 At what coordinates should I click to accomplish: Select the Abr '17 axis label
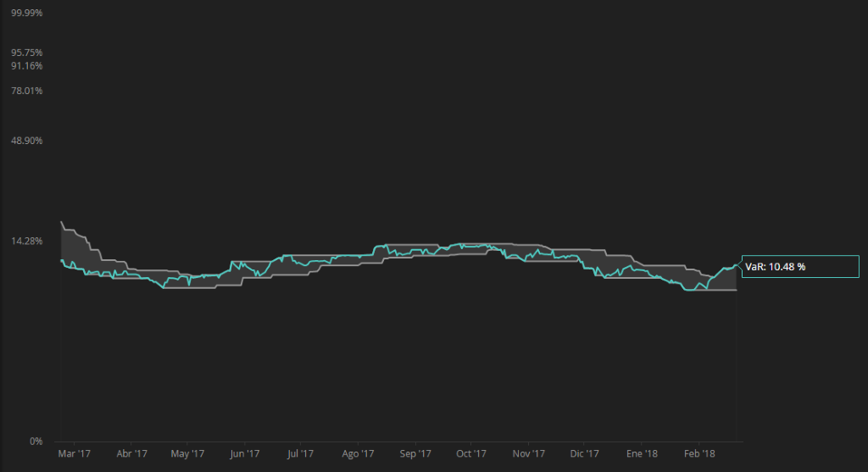pos(131,454)
